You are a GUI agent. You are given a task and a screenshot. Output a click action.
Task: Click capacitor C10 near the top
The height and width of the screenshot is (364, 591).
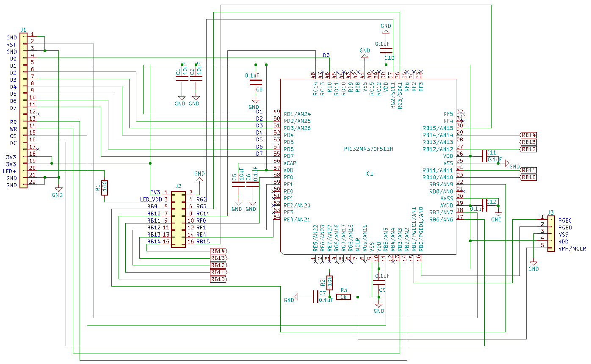pyautogui.click(x=386, y=50)
